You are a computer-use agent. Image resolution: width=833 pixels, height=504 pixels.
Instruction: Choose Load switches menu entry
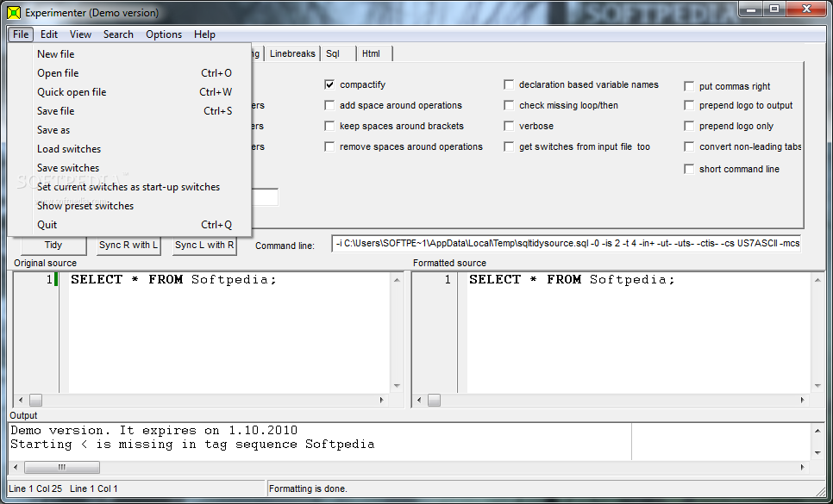[x=129, y=149]
